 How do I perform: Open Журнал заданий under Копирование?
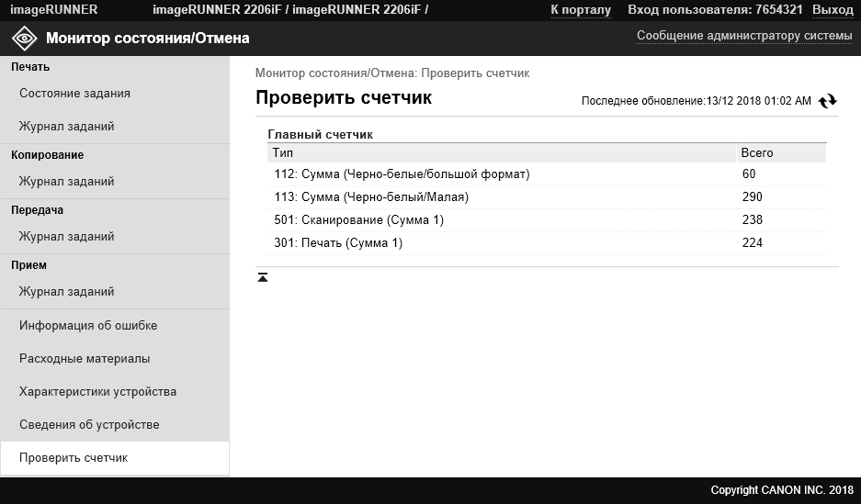tap(66, 181)
